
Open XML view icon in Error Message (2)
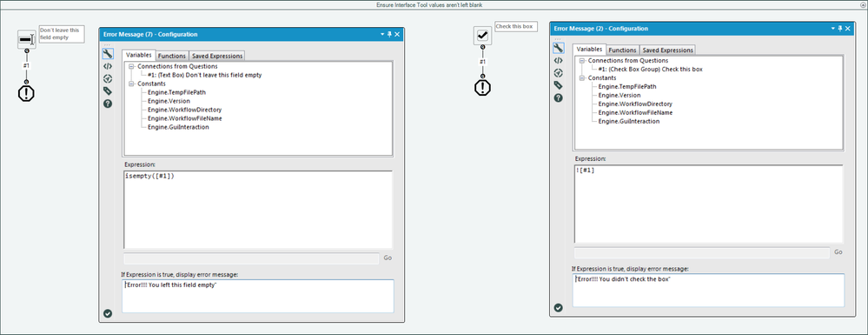pos(559,60)
